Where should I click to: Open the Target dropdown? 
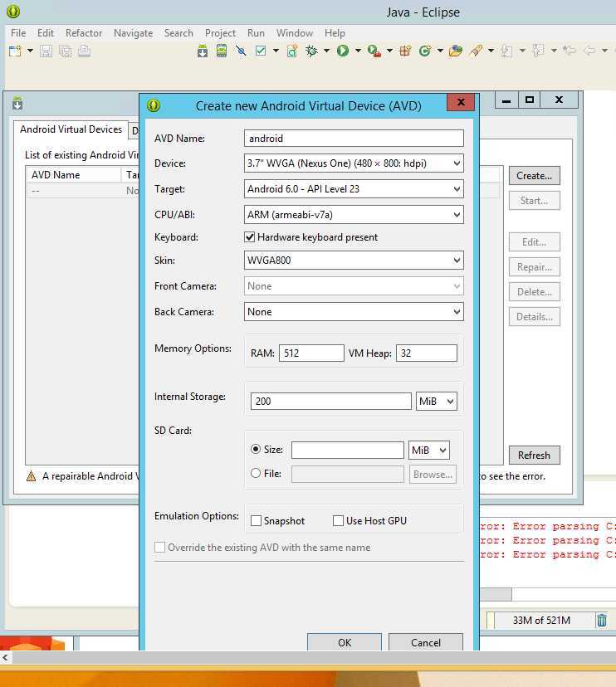tap(354, 189)
